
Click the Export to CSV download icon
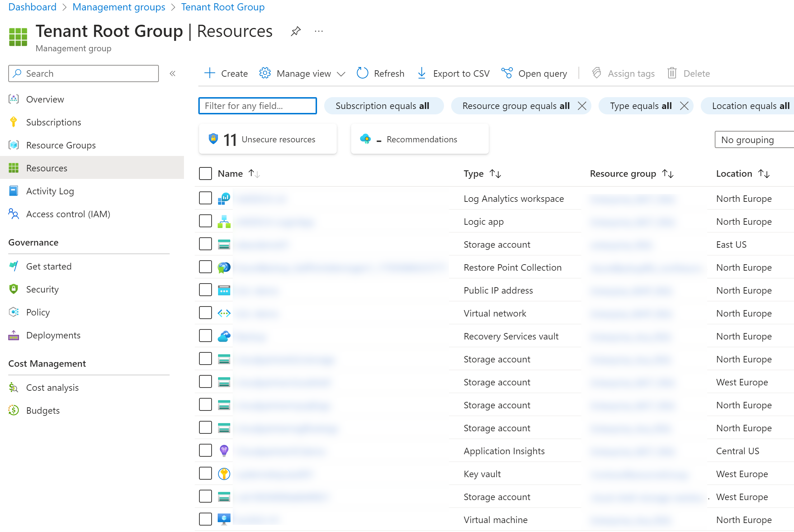click(422, 73)
